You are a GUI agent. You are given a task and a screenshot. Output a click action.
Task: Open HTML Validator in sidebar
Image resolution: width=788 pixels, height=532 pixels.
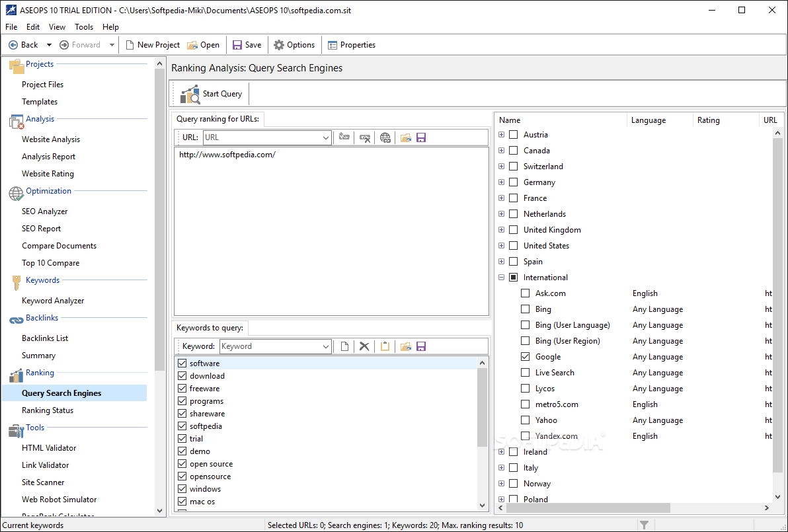[x=49, y=448]
